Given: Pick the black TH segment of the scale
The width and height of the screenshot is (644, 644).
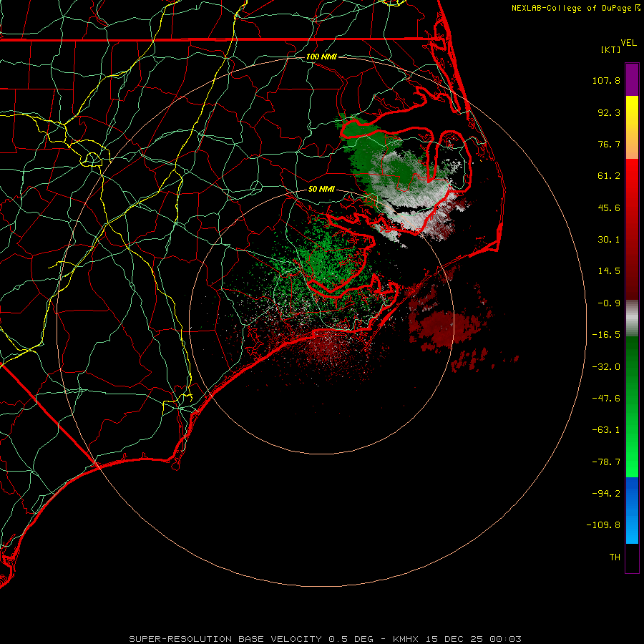Looking at the screenshot, I should [x=632, y=558].
